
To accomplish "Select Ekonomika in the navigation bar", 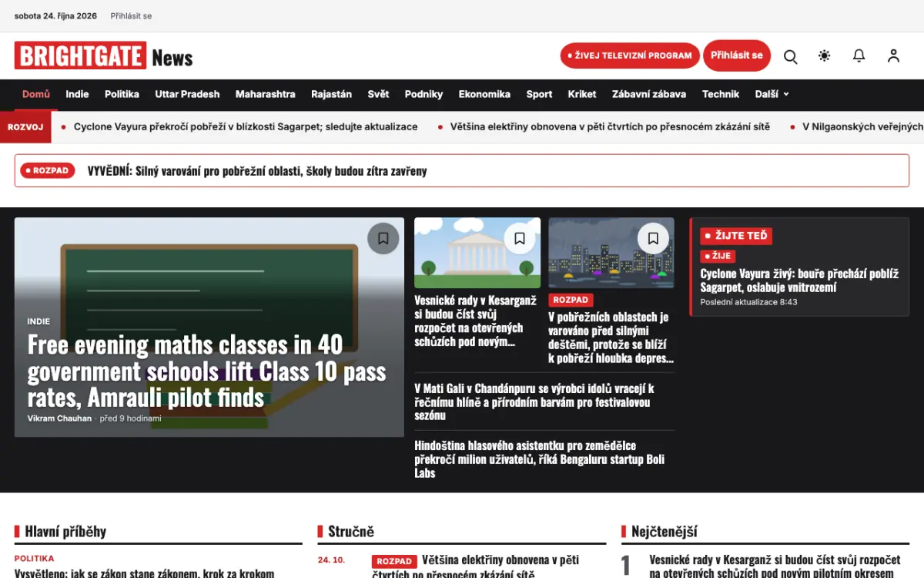I will 484,94.
